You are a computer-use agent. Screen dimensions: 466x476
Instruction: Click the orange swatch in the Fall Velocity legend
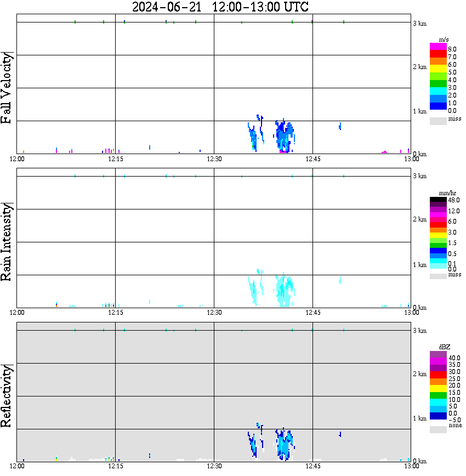[438, 61]
